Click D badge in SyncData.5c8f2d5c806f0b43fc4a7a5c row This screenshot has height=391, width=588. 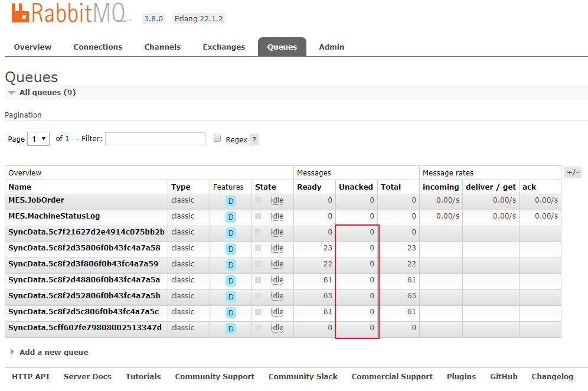click(231, 312)
